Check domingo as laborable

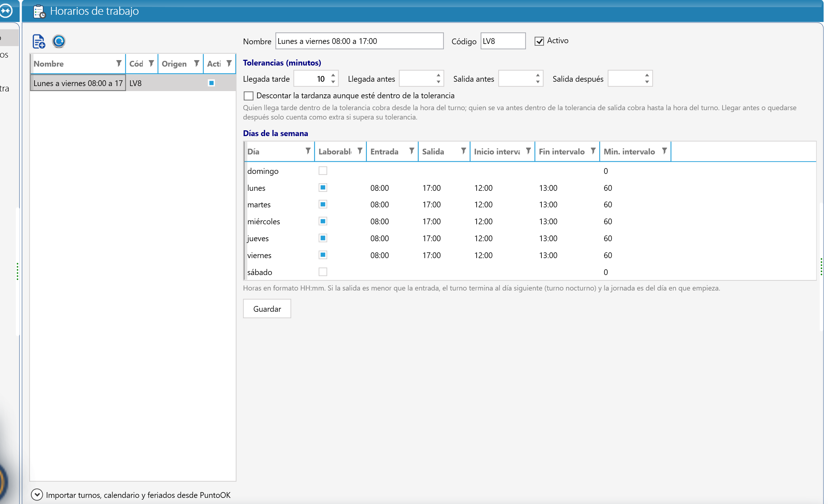pos(323,171)
